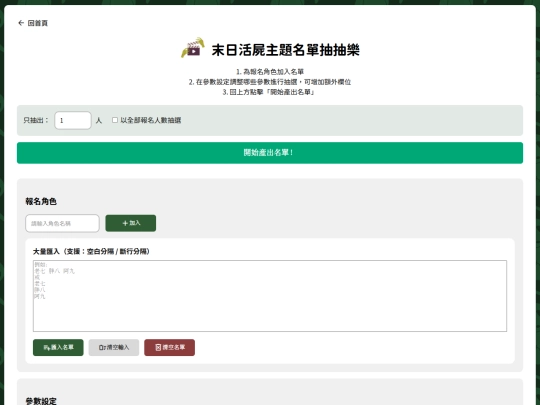Click the movie clapperboard logo icon
540x405 pixels.
(x=193, y=48)
